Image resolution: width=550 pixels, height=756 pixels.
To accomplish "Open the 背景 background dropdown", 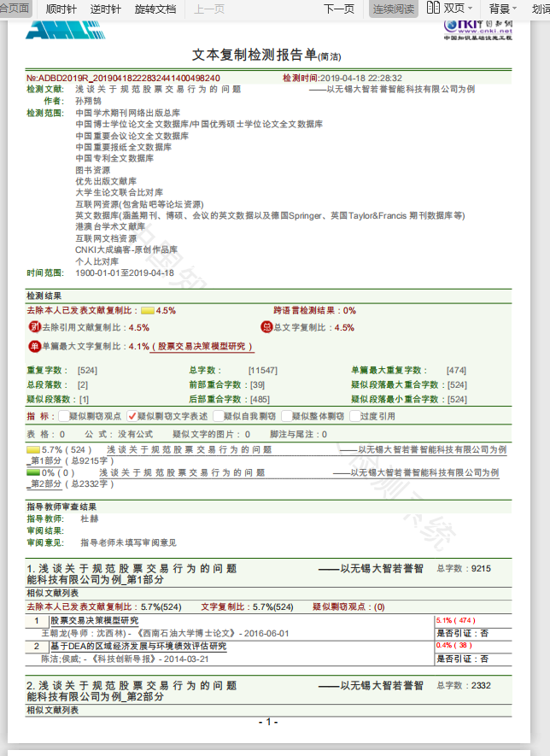I will pyautogui.click(x=502, y=9).
